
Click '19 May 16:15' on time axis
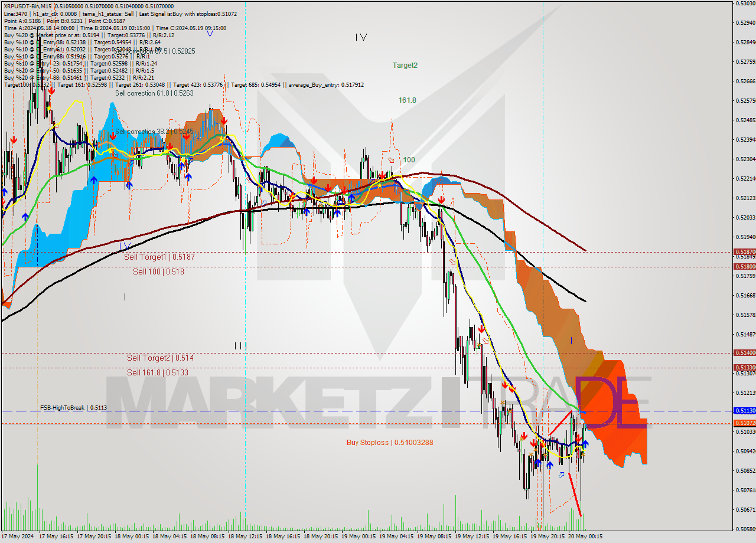tap(510, 537)
